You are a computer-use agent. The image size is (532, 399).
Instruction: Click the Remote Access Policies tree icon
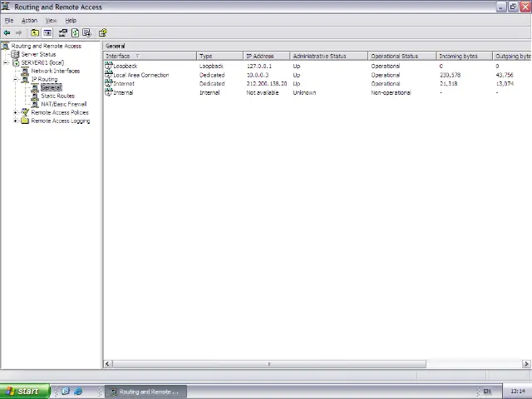[25, 112]
